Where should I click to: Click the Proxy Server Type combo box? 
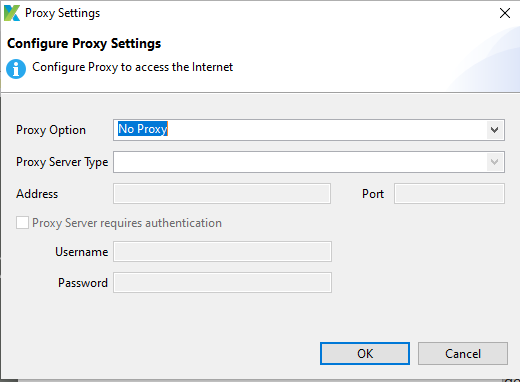pyautogui.click(x=309, y=162)
